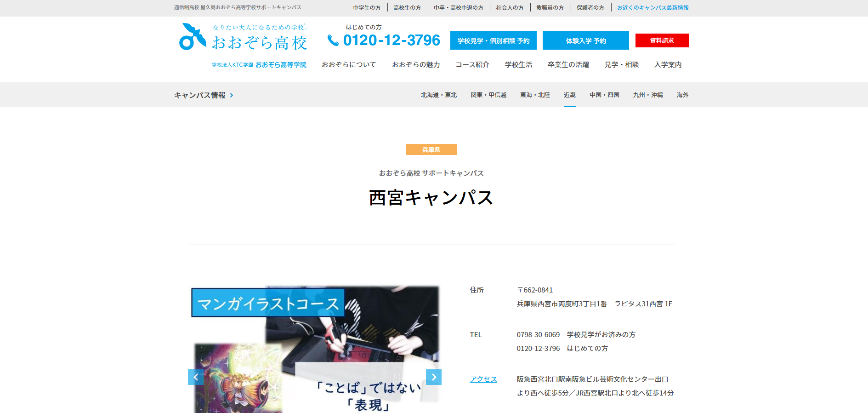Screen dimensions: 868x413
Task: Expand the 卒業生の活躍 navigation menu
Action: [x=568, y=64]
